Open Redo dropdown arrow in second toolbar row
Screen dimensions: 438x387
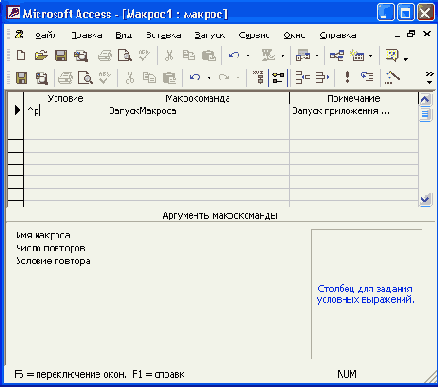(238, 78)
